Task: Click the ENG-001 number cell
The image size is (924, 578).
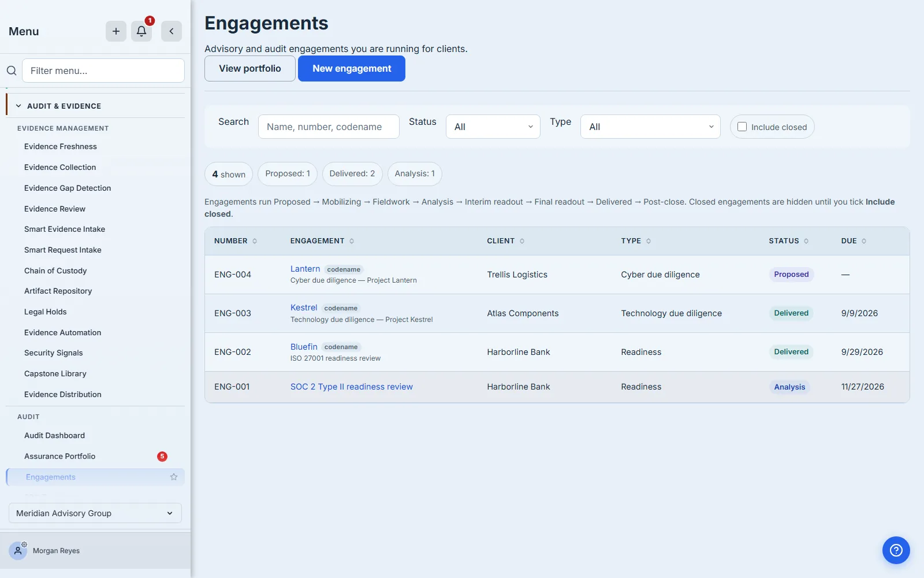Action: (x=232, y=387)
